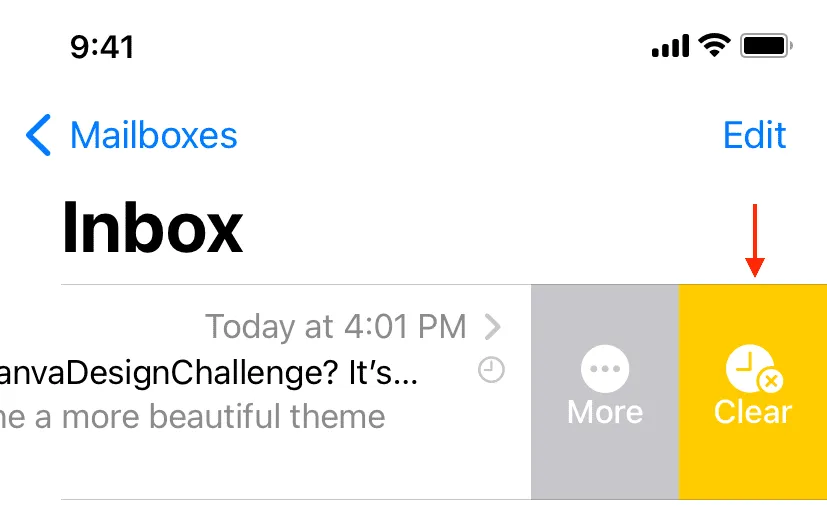Tap the Inbox large title
The height and width of the screenshot is (522, 827).
(152, 228)
